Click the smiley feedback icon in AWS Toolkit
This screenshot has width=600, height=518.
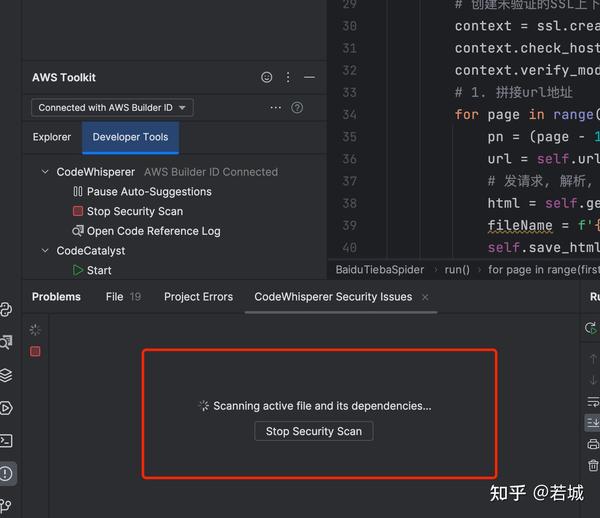pyautogui.click(x=266, y=77)
